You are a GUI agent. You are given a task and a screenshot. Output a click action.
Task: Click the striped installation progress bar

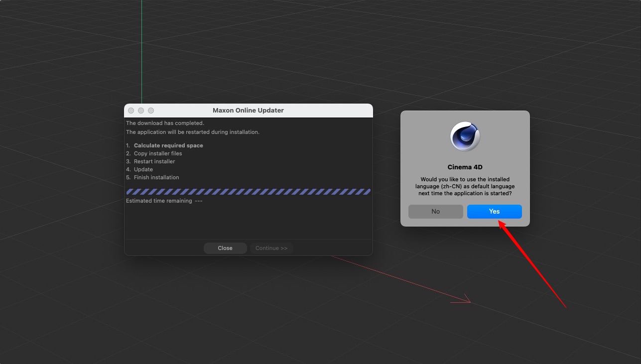tap(248, 192)
